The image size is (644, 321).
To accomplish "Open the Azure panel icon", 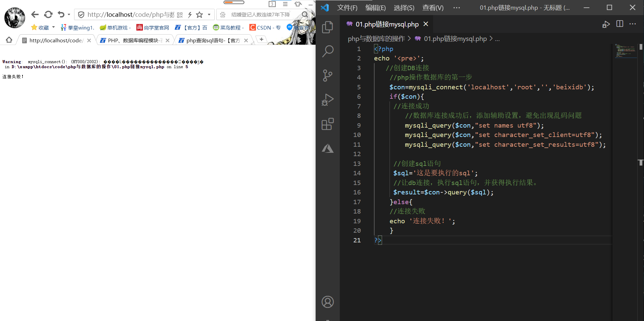I will coord(327,148).
